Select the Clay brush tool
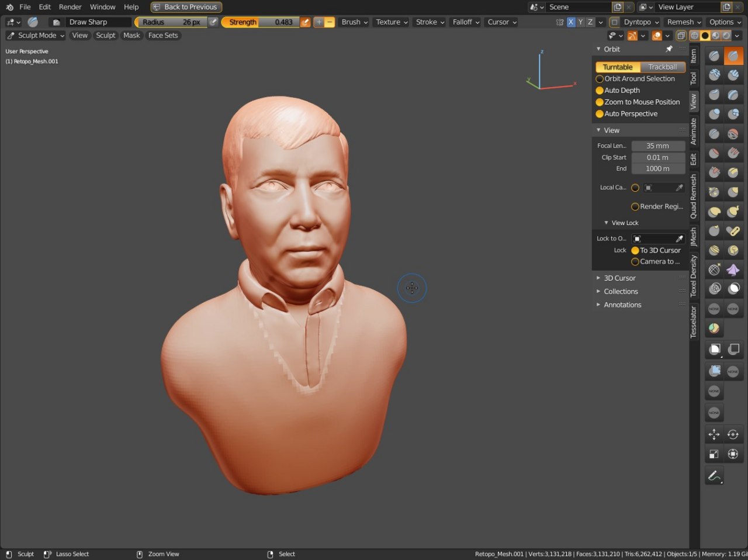 pyautogui.click(x=714, y=75)
